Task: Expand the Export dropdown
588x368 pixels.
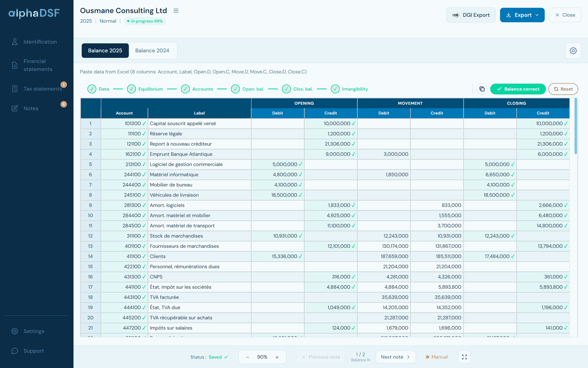Action: 522,15
